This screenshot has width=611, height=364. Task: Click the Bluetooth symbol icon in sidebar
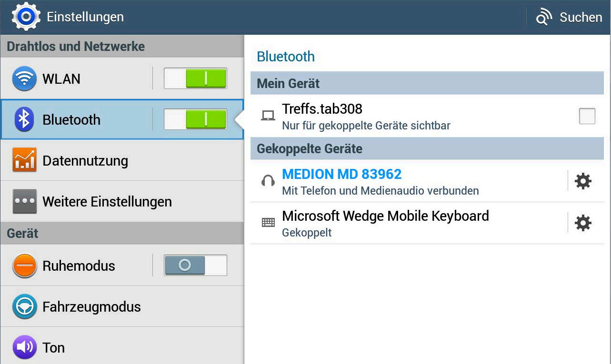coord(24,119)
